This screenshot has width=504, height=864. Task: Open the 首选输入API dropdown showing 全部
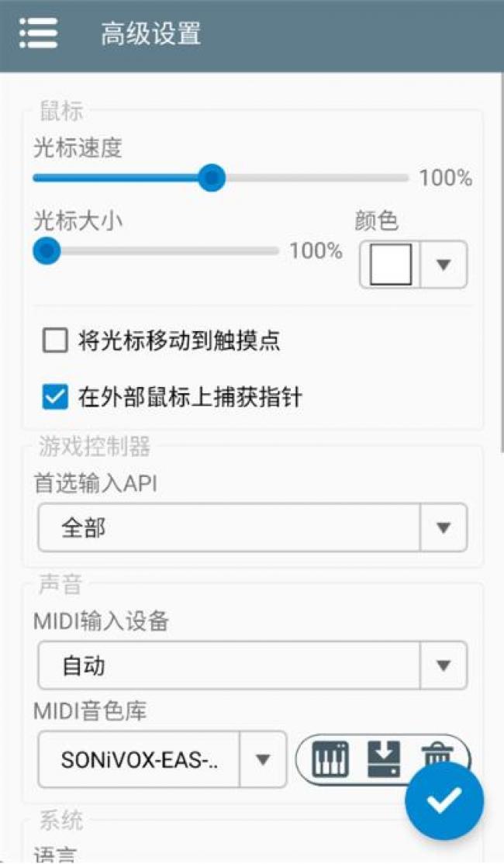(x=253, y=527)
